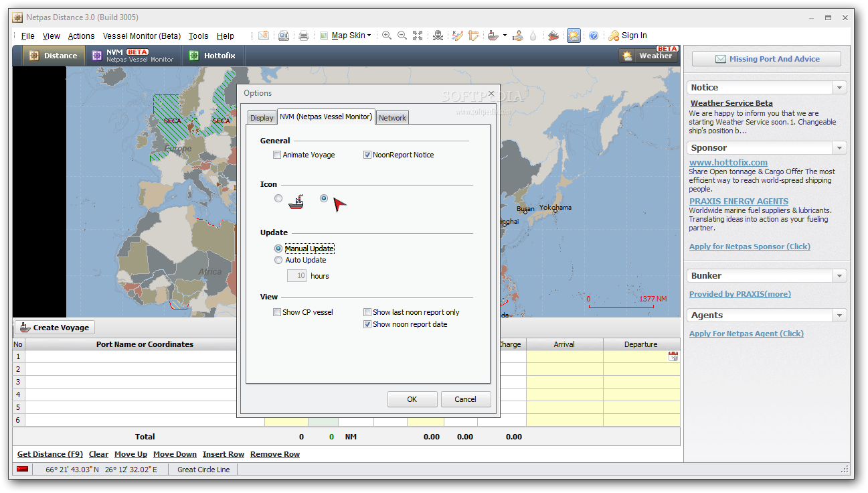The width and height of the screenshot is (868, 493).
Task: Click OK in Options dialog
Action: tap(412, 399)
